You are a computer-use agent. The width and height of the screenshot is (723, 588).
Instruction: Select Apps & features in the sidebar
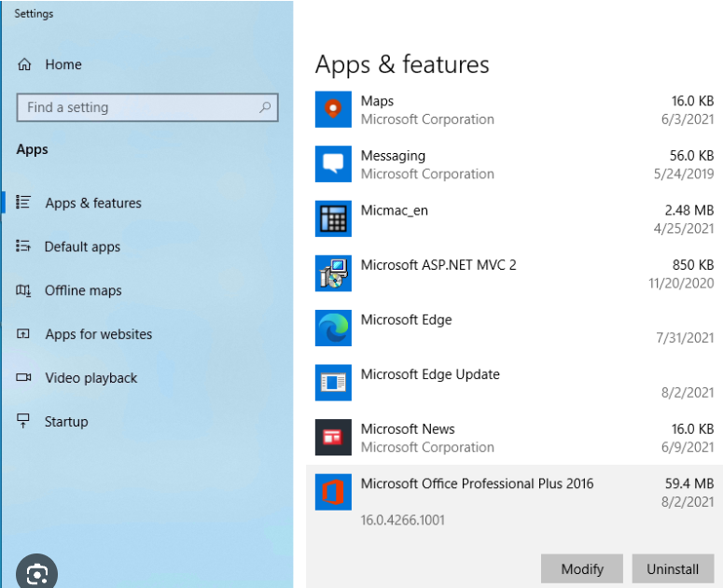93,203
